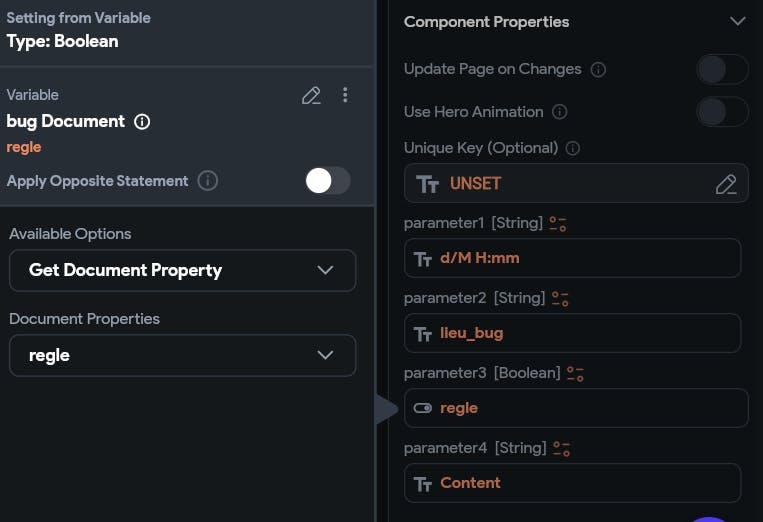Screen dimensions: 763x522
Task: Open the three-dot menu for Variable
Action: pyautogui.click(x=345, y=95)
